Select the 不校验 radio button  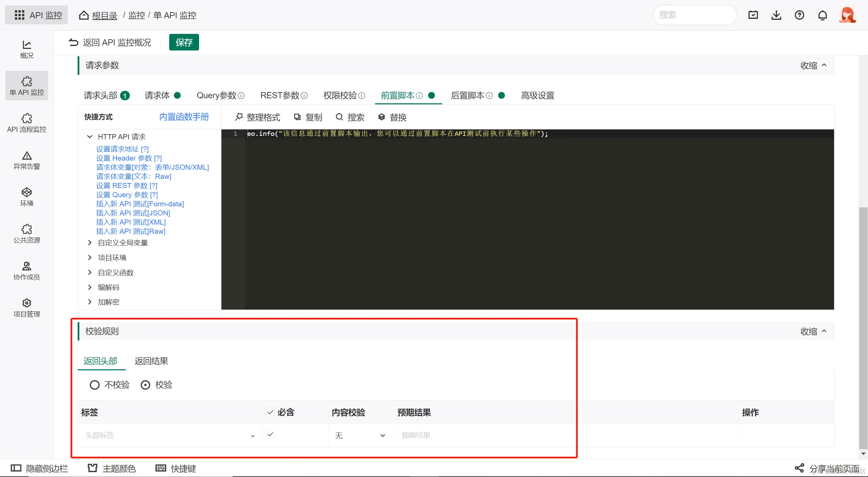click(x=95, y=385)
